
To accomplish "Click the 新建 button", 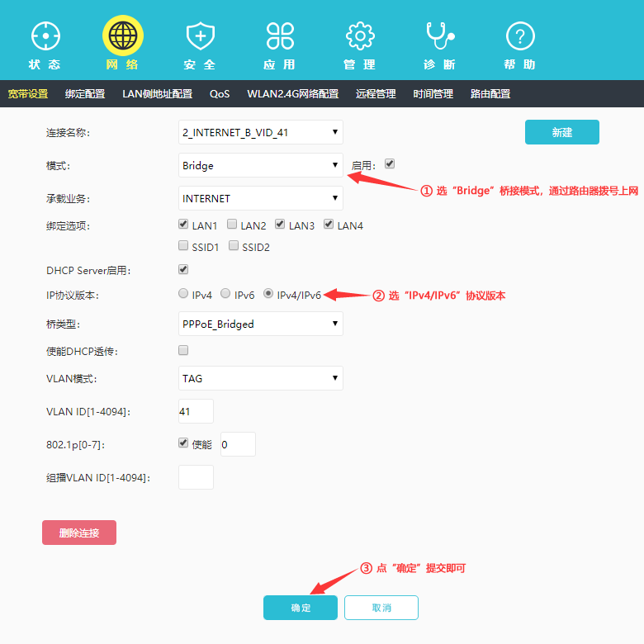I will [x=562, y=132].
